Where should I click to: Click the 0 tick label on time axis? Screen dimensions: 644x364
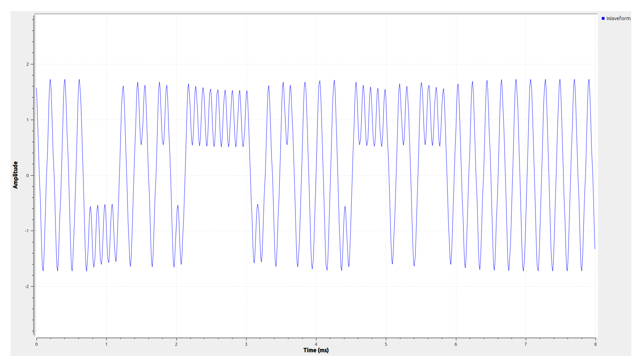tap(36, 344)
